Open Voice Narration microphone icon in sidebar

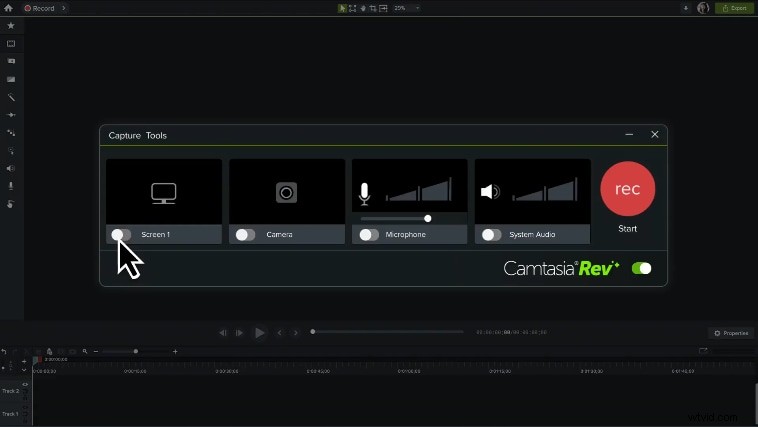pyautogui.click(x=11, y=186)
